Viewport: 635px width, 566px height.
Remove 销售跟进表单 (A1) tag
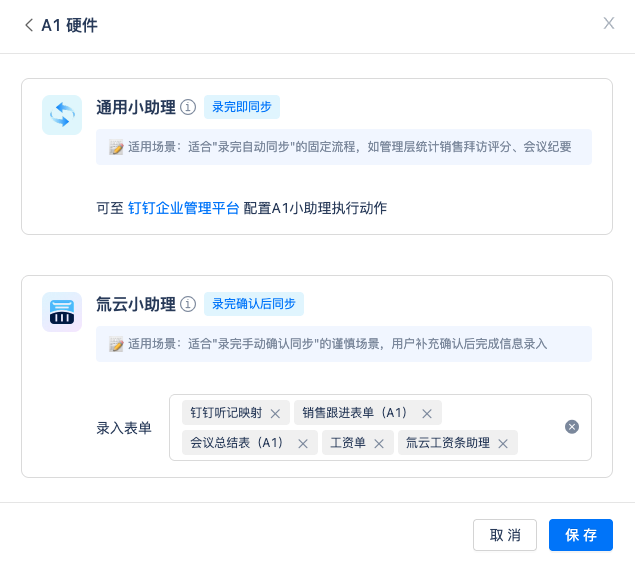tap(427, 413)
